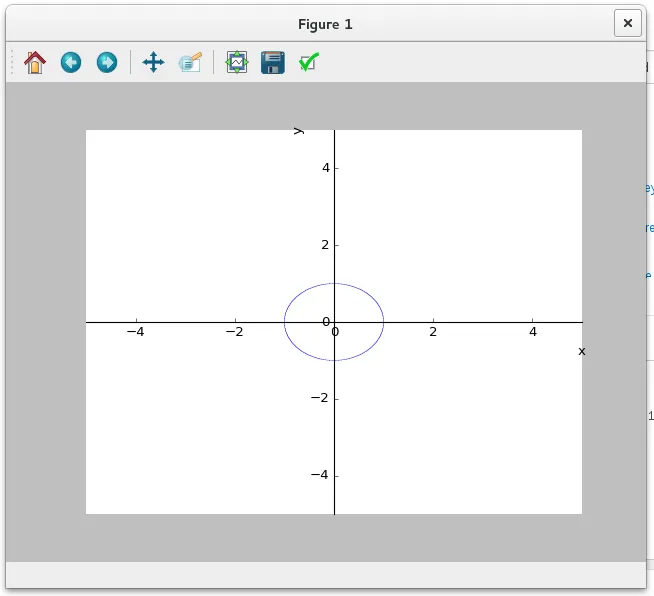Open Configure subplots dialog
This screenshot has width=654, height=596.
[237, 62]
